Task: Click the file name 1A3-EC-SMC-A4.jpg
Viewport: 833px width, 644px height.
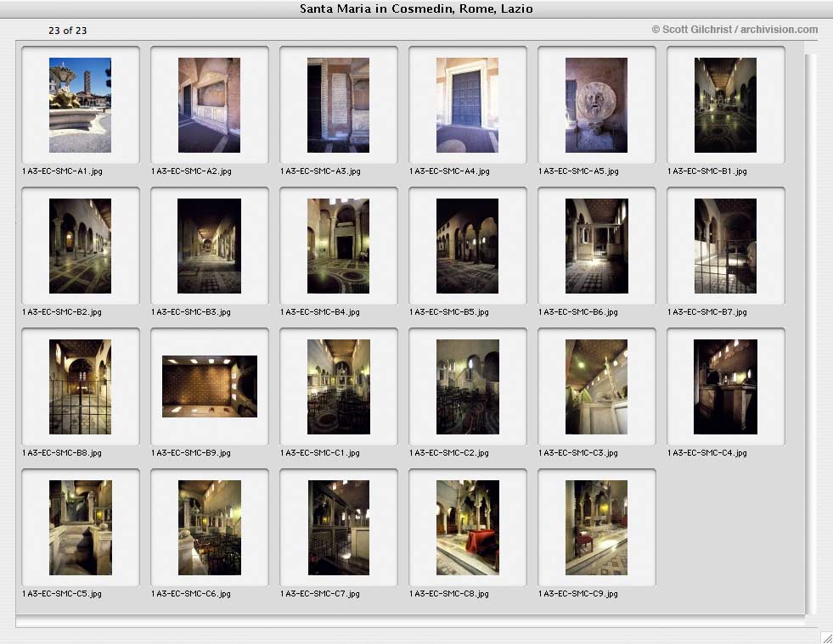Action: (449, 171)
